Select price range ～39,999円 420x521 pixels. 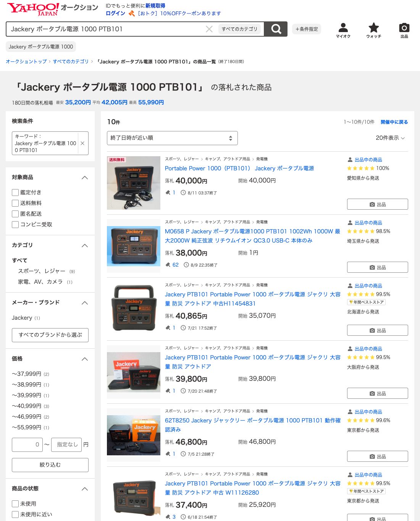tap(26, 395)
